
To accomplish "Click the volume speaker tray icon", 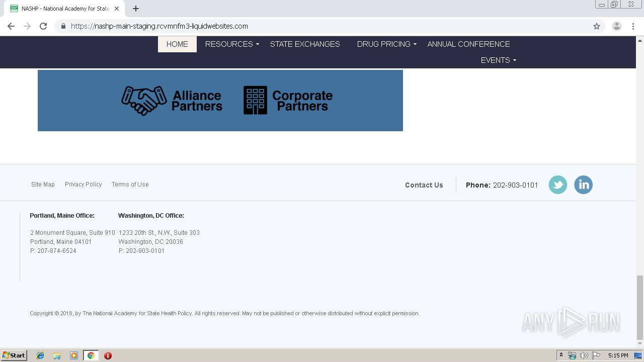I will pos(584,355).
